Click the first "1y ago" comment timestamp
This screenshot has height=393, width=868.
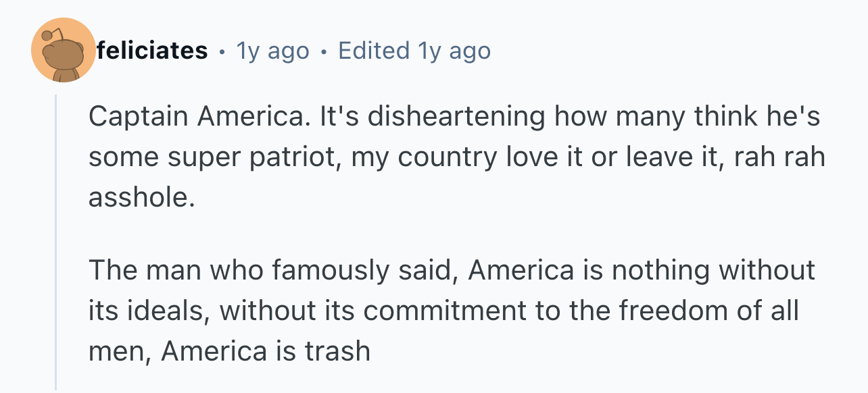[272, 51]
